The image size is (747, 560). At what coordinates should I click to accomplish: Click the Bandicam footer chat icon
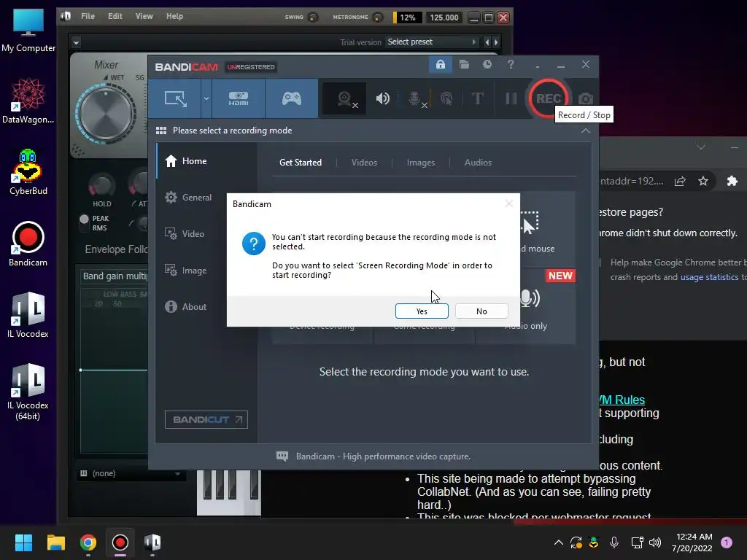[x=282, y=456]
